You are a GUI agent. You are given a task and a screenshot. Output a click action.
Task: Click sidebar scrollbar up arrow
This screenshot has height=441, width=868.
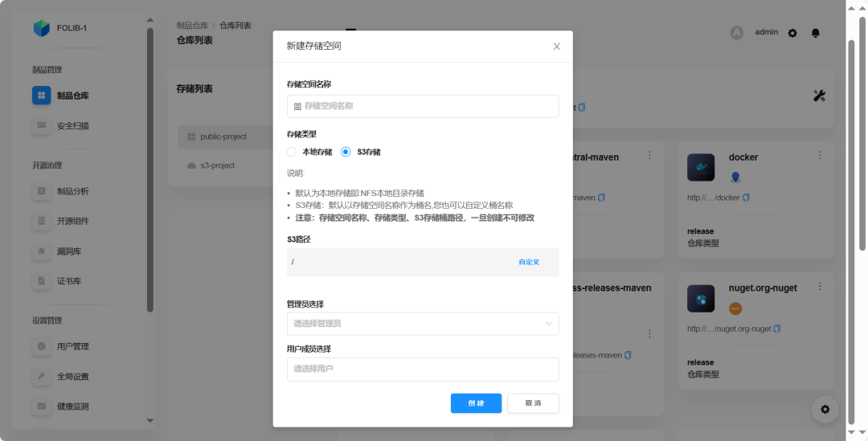(x=150, y=20)
